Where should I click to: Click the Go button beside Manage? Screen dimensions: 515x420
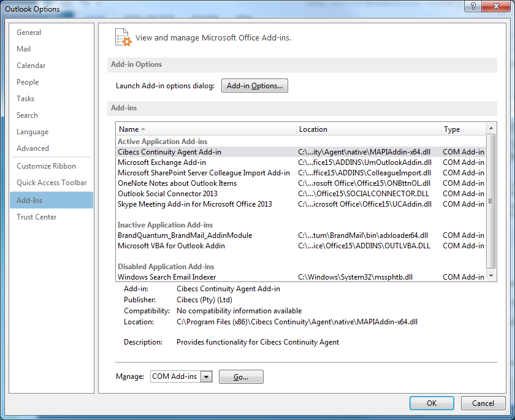pyautogui.click(x=241, y=376)
